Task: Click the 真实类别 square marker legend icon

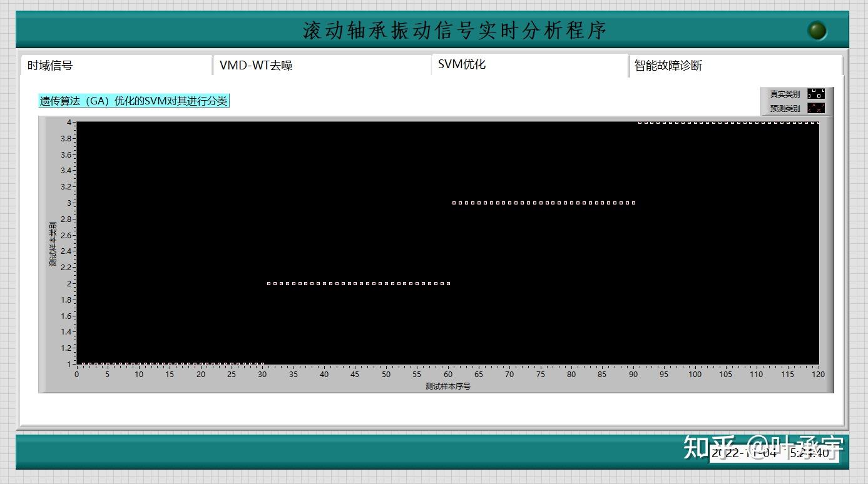Action: point(817,94)
